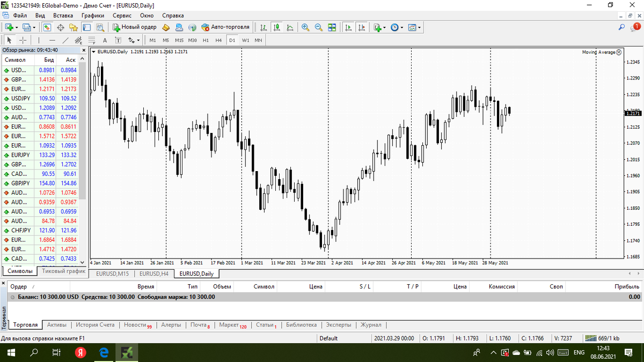Click the signals green antenna icon
The height and width of the screenshot is (362, 644).
tap(192, 27)
